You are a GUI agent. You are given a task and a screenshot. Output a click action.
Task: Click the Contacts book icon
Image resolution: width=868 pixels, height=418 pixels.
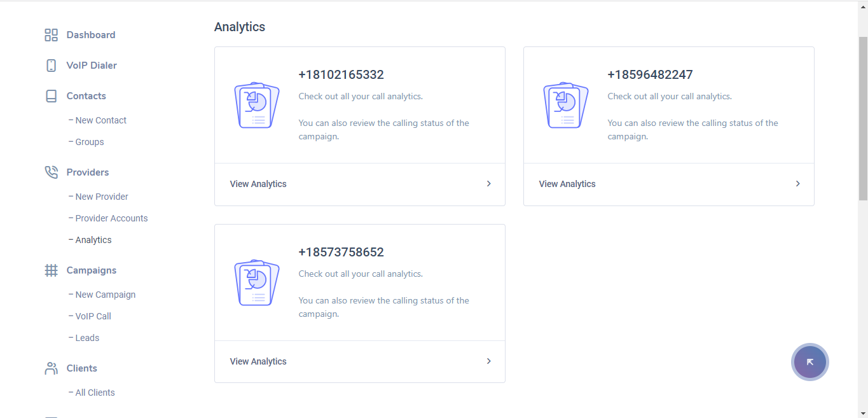click(x=51, y=95)
